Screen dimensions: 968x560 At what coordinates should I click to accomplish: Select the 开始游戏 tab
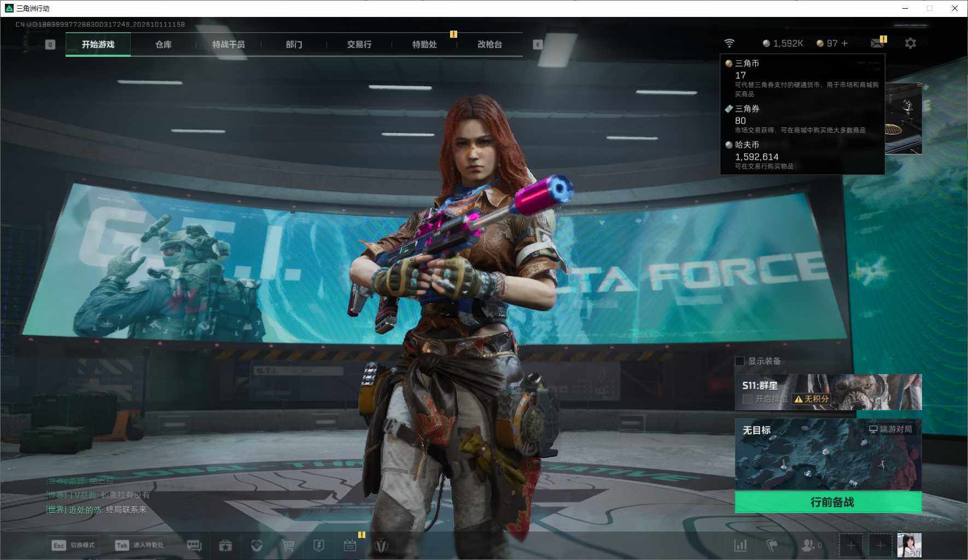(98, 44)
